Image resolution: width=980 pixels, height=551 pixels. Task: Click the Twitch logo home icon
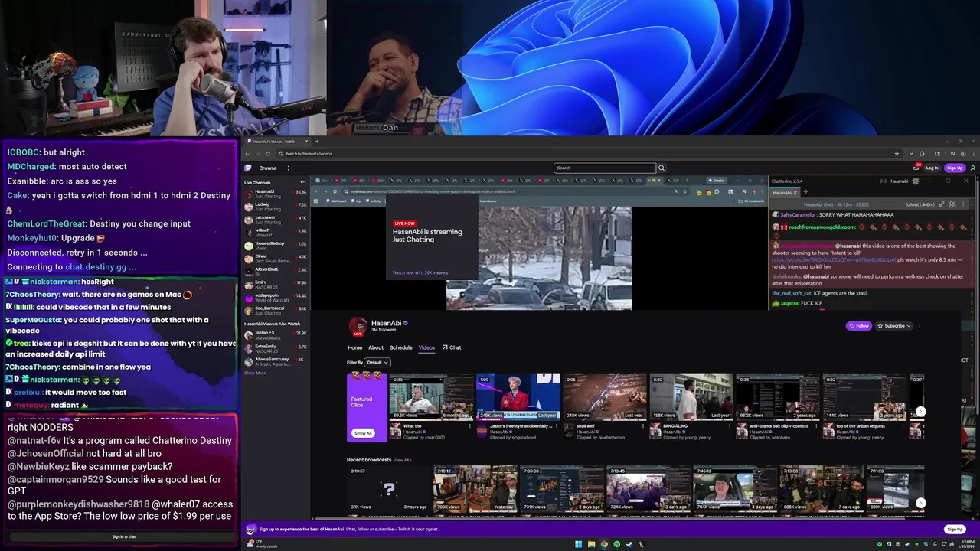pos(248,168)
